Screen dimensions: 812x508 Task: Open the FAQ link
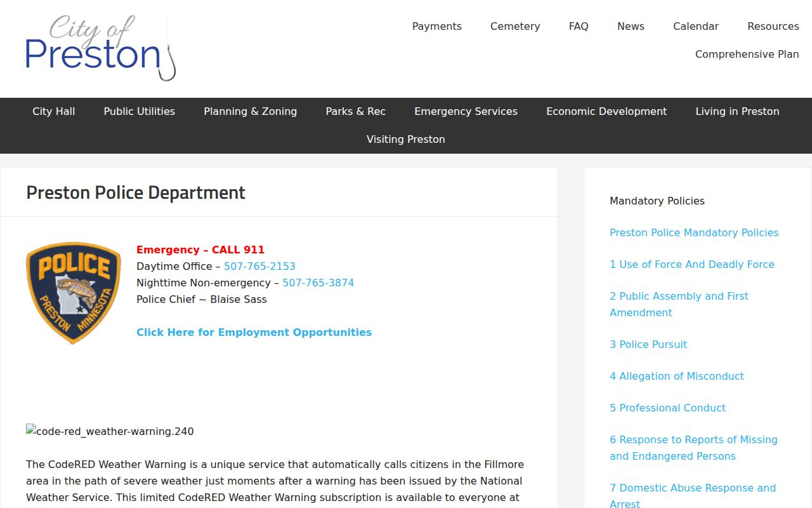(x=579, y=26)
